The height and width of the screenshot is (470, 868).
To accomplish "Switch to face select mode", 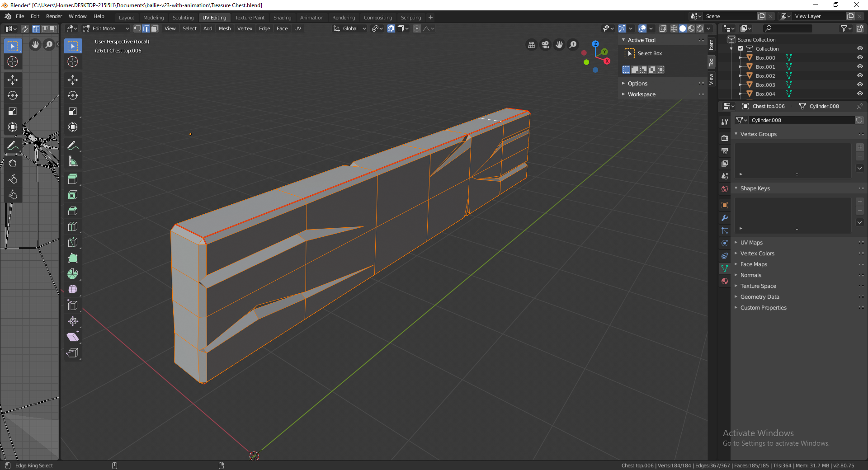I will (155, 28).
